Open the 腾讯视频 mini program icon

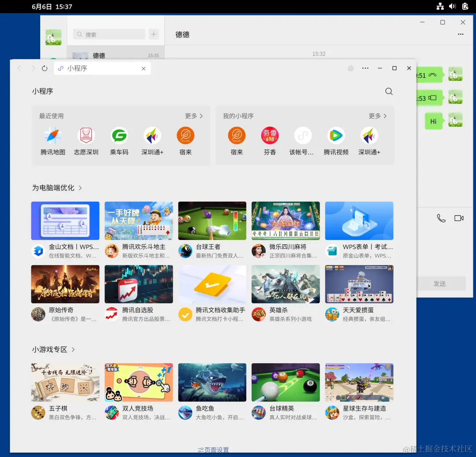[x=336, y=135]
